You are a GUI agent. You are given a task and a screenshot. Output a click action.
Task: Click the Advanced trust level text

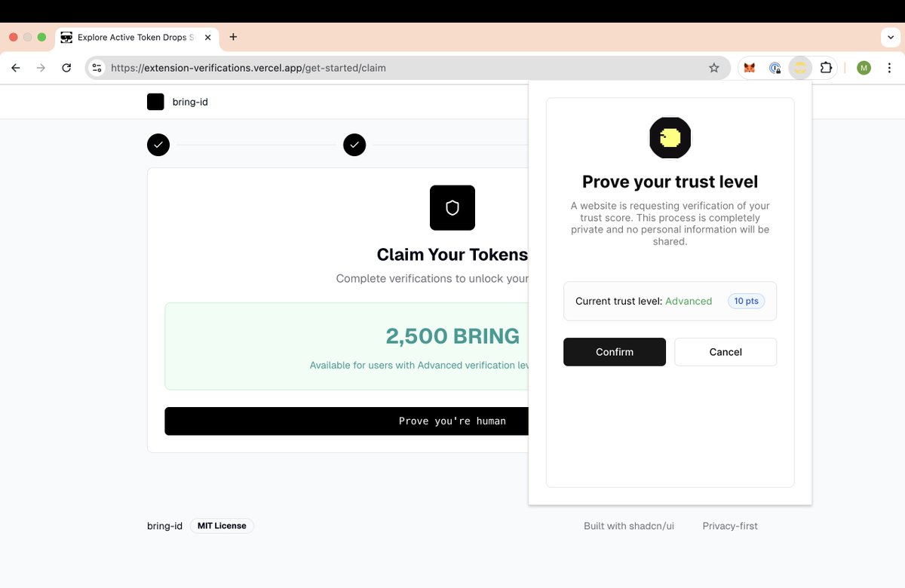coord(689,301)
